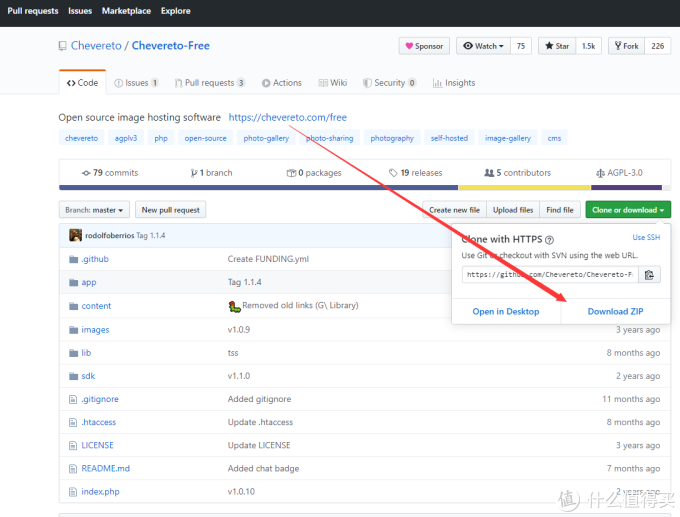Click the clipboard copy URL icon
This screenshot has width=680, height=517.
click(649, 275)
